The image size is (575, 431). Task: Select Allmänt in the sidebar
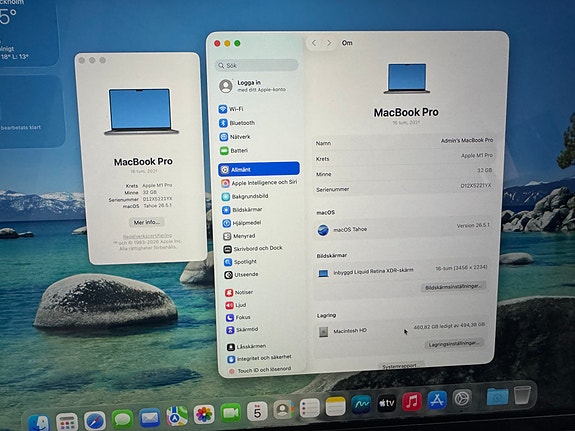[259, 169]
